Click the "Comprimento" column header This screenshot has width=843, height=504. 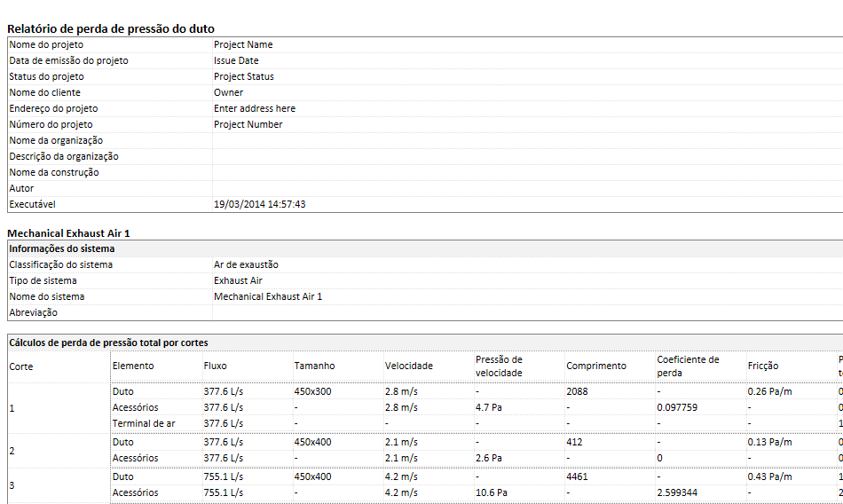(x=596, y=366)
